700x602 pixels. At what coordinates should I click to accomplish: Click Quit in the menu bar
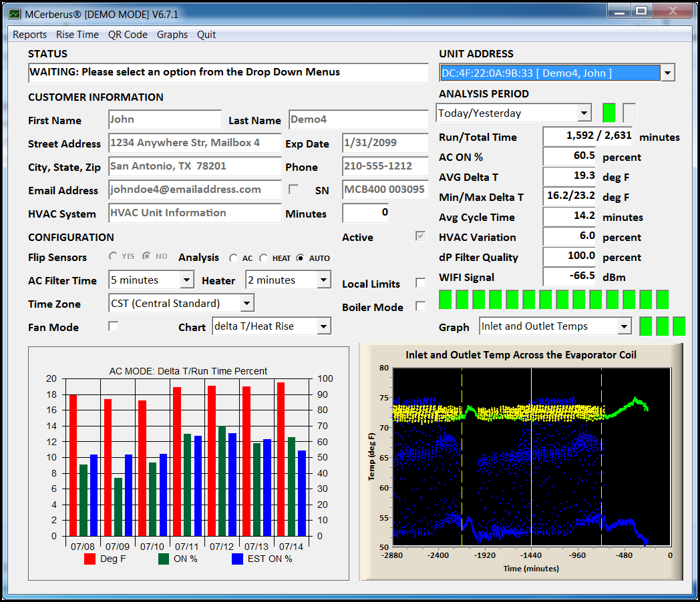206,35
